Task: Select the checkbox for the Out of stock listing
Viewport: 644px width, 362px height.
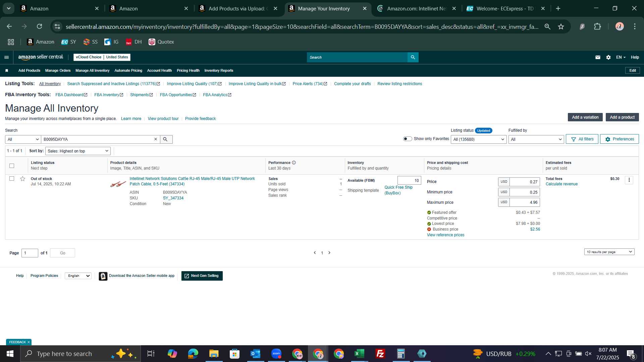Action: tap(12, 179)
